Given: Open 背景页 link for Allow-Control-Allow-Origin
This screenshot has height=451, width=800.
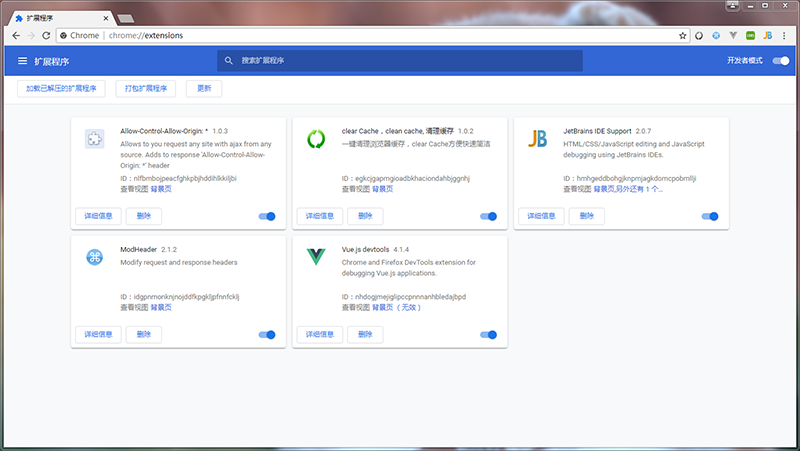Looking at the screenshot, I should [x=161, y=189].
